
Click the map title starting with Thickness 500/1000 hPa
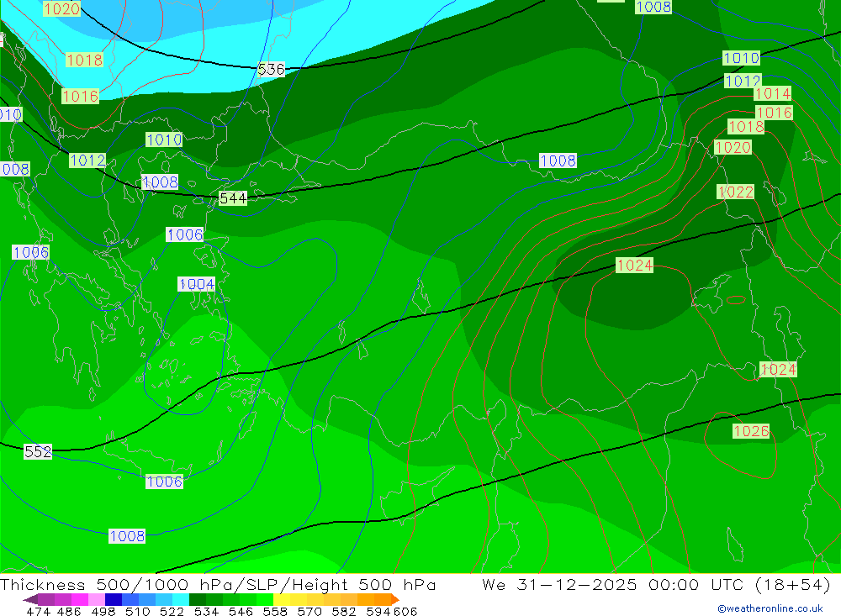pyautogui.click(x=218, y=584)
